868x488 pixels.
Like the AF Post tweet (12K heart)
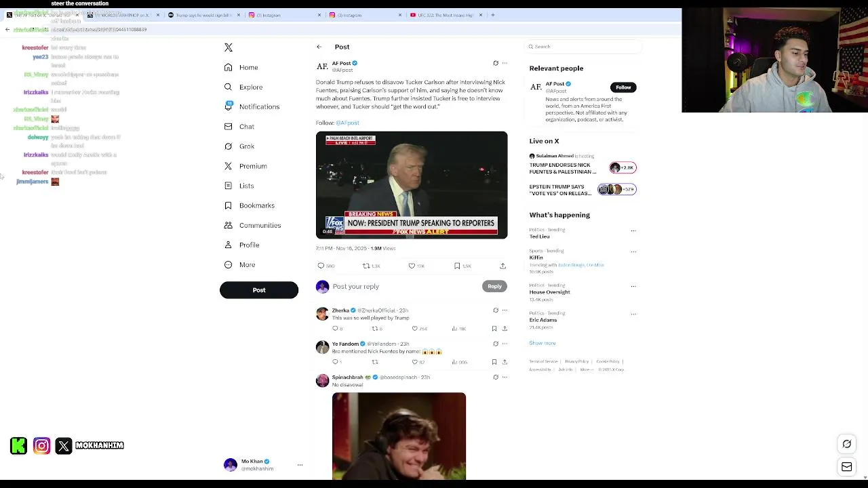click(416, 266)
